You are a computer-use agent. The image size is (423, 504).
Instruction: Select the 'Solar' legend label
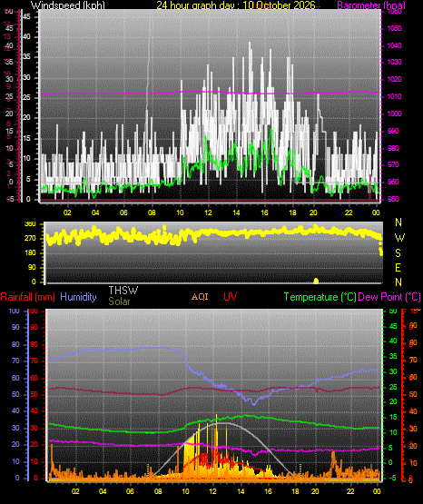click(x=119, y=301)
